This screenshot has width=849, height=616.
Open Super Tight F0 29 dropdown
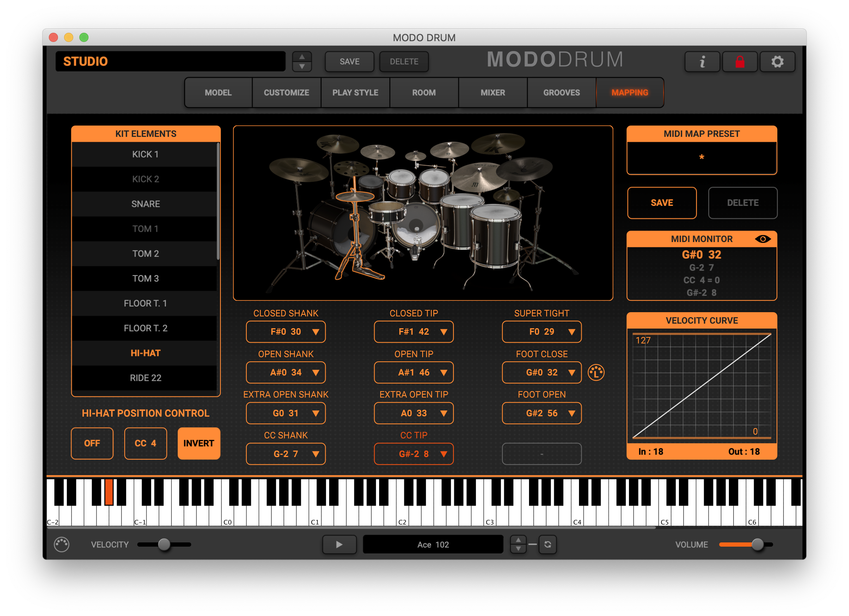click(542, 332)
